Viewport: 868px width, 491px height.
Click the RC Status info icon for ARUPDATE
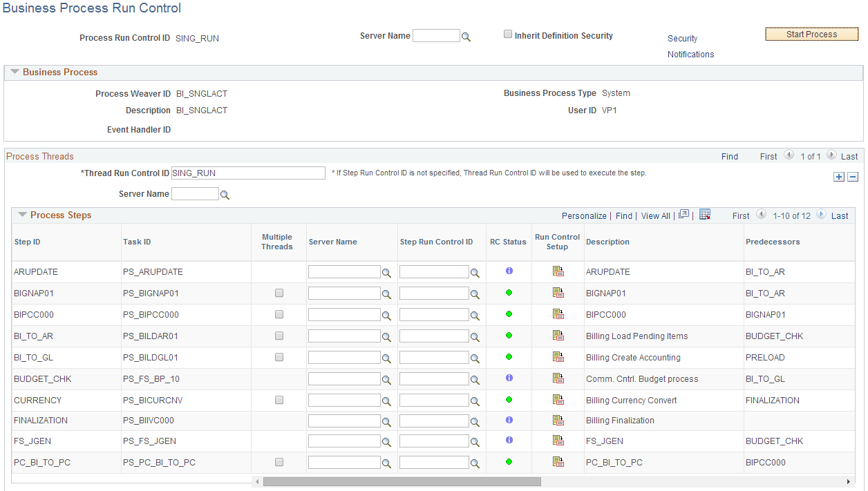pos(509,271)
